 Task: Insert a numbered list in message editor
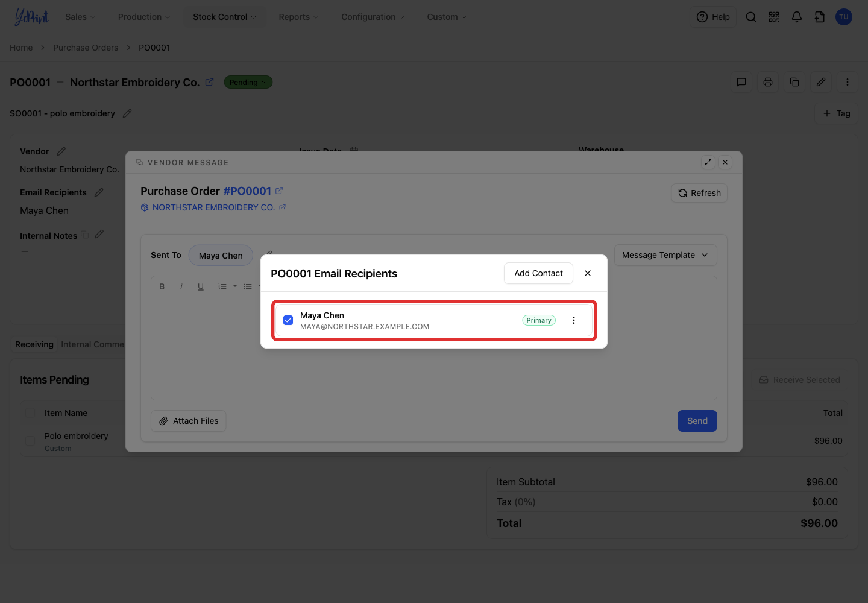coord(222,286)
